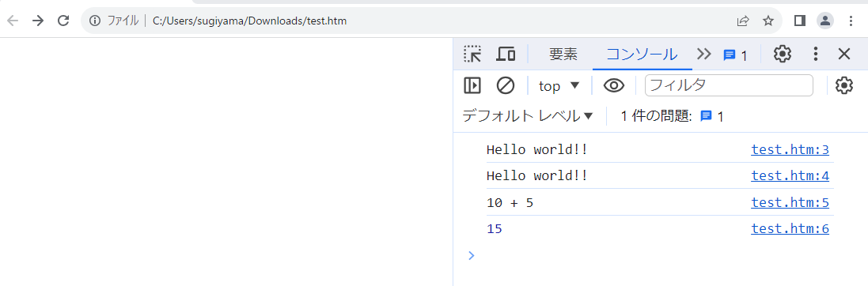Open console settings gear beside filter

tap(843, 86)
